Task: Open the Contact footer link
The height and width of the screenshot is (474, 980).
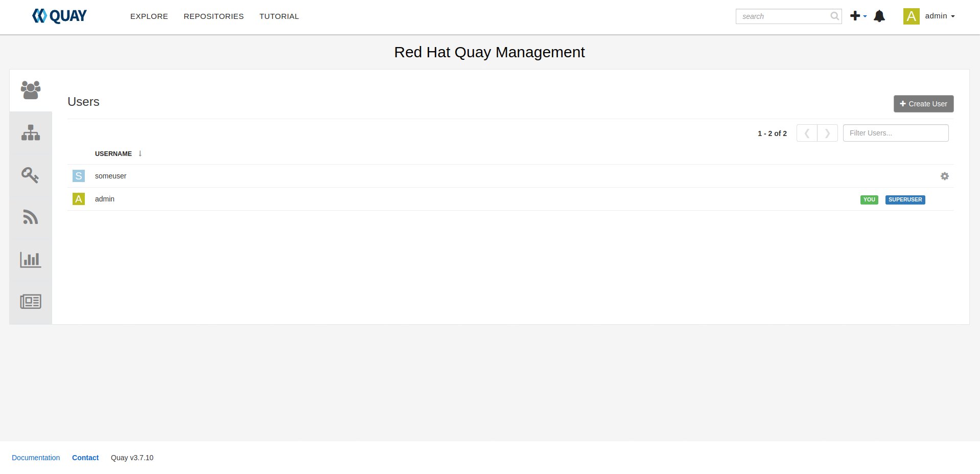Action: point(85,458)
